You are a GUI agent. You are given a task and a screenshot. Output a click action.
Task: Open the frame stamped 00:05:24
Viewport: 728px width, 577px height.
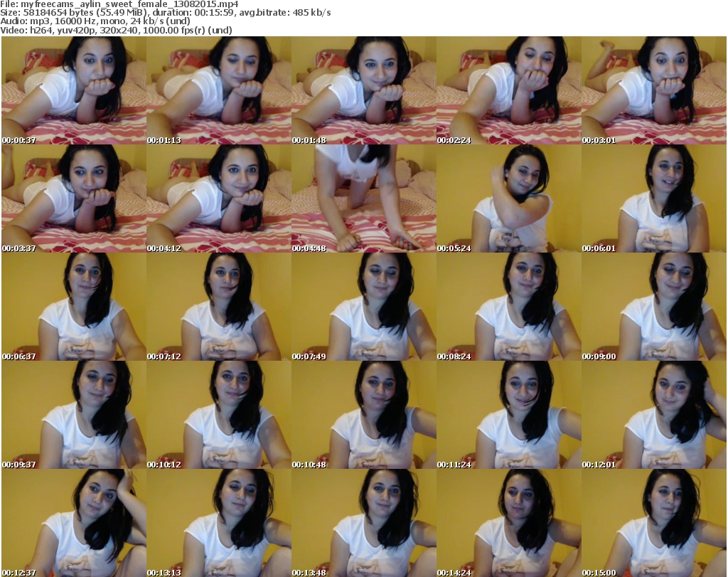point(509,198)
